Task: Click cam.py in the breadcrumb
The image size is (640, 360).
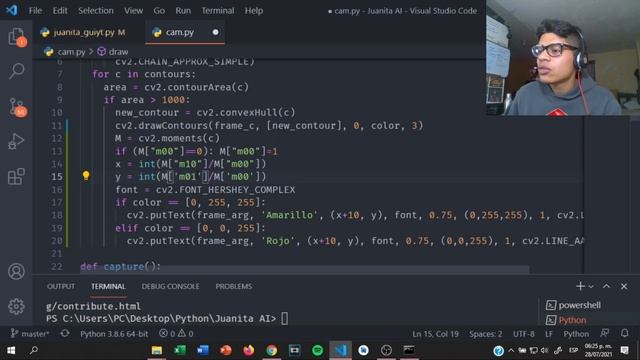Action: tap(71, 52)
